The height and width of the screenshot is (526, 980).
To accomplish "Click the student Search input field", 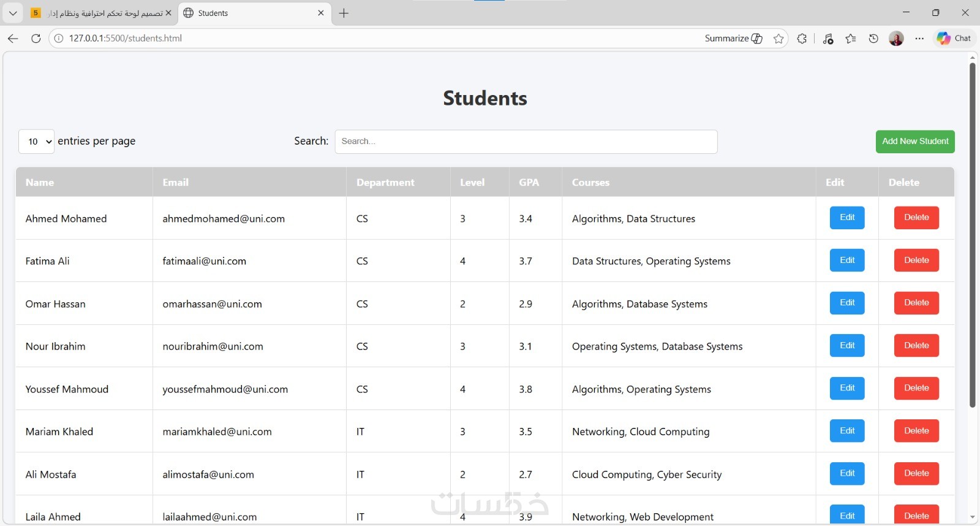I will tap(526, 142).
